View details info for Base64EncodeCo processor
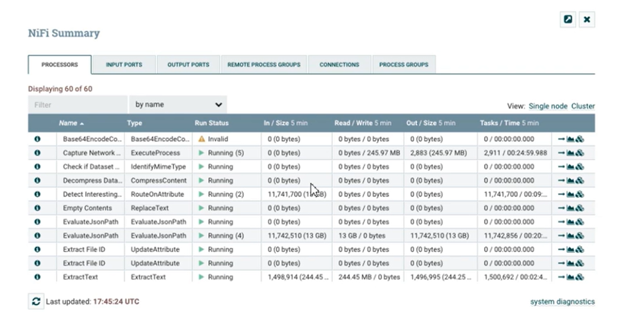644x316 pixels. click(x=37, y=139)
